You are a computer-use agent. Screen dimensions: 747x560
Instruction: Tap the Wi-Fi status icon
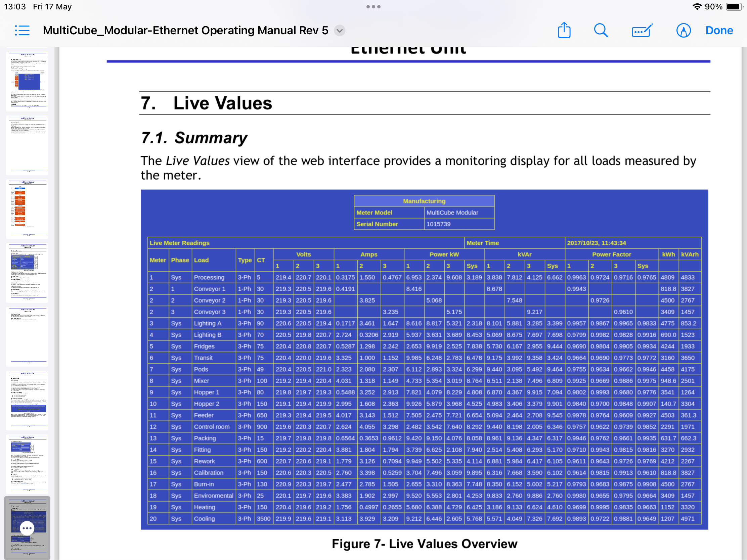[x=697, y=7]
